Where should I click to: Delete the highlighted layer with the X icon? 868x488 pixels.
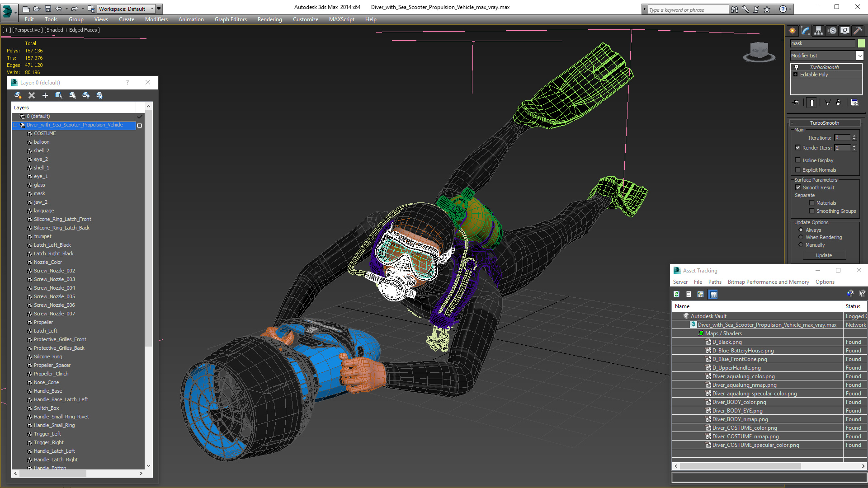(x=32, y=95)
